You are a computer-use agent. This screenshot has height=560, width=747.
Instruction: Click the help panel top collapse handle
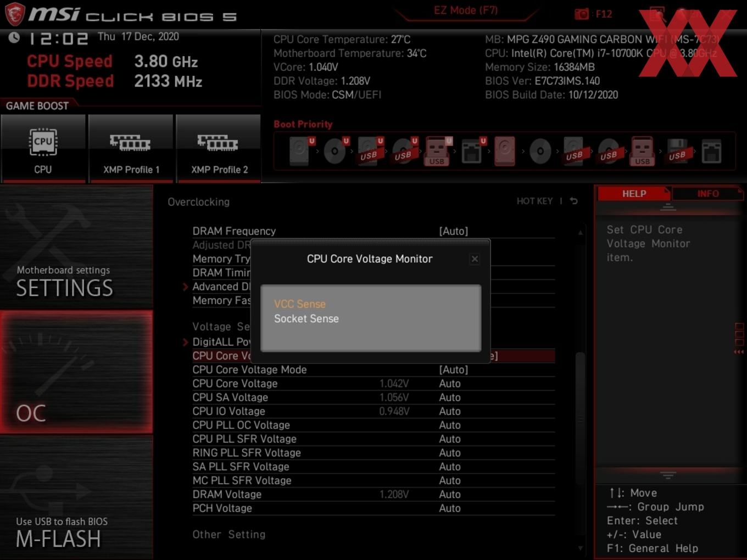tap(668, 208)
